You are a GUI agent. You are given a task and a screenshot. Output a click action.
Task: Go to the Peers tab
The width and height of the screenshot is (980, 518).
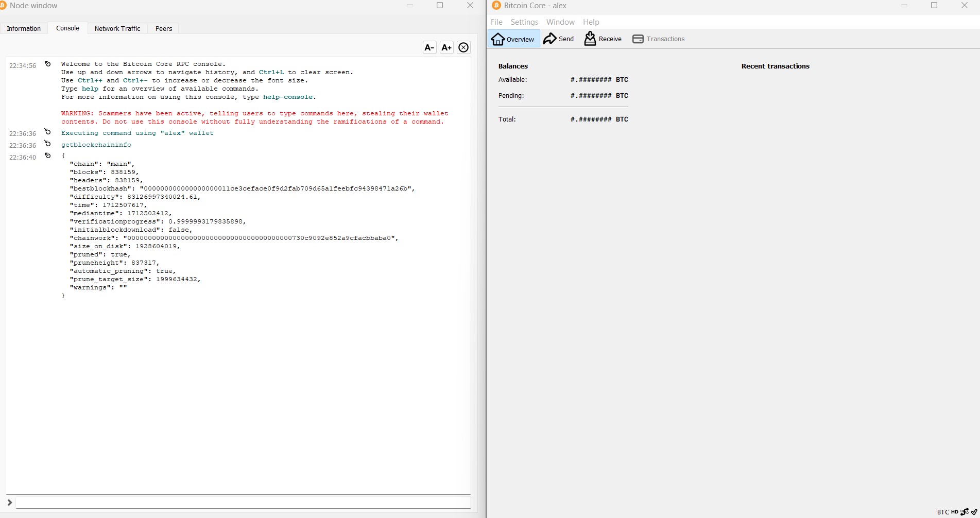164,28
